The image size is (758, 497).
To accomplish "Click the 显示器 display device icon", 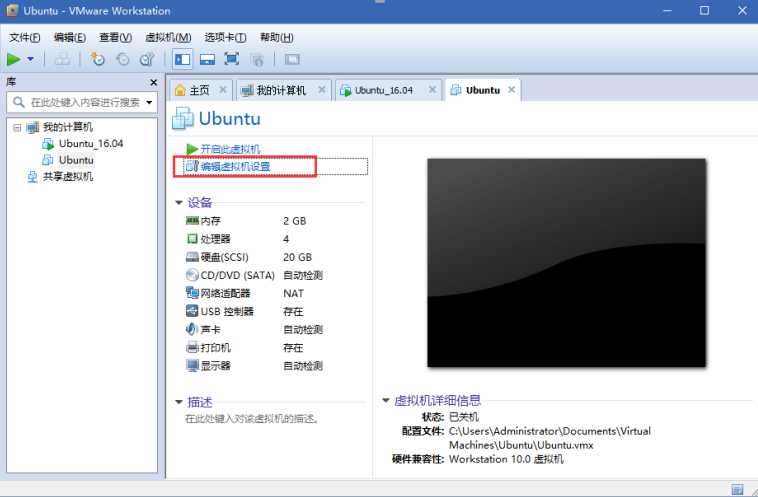I will pos(192,365).
